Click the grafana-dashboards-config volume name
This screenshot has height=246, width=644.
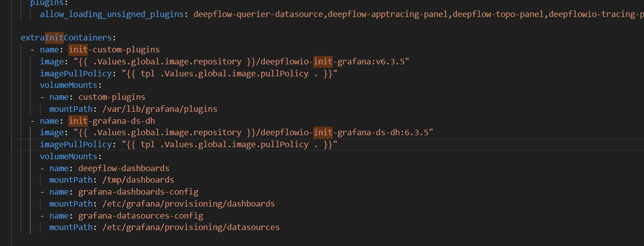tap(138, 192)
